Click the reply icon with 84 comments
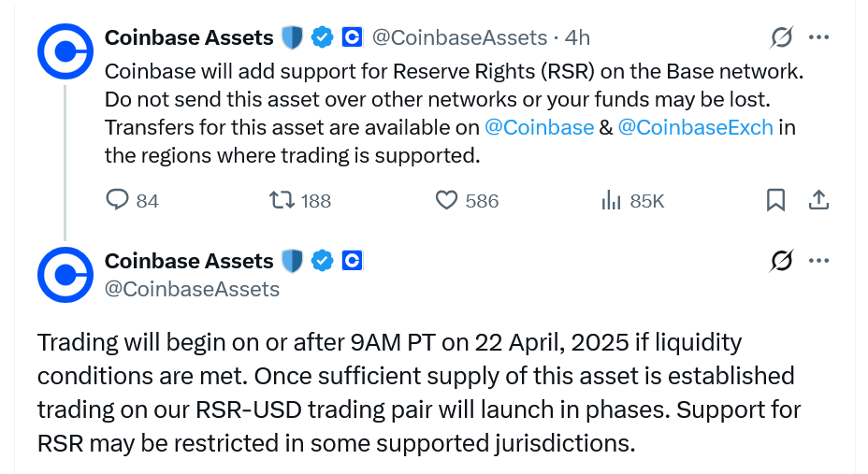 click(x=117, y=200)
